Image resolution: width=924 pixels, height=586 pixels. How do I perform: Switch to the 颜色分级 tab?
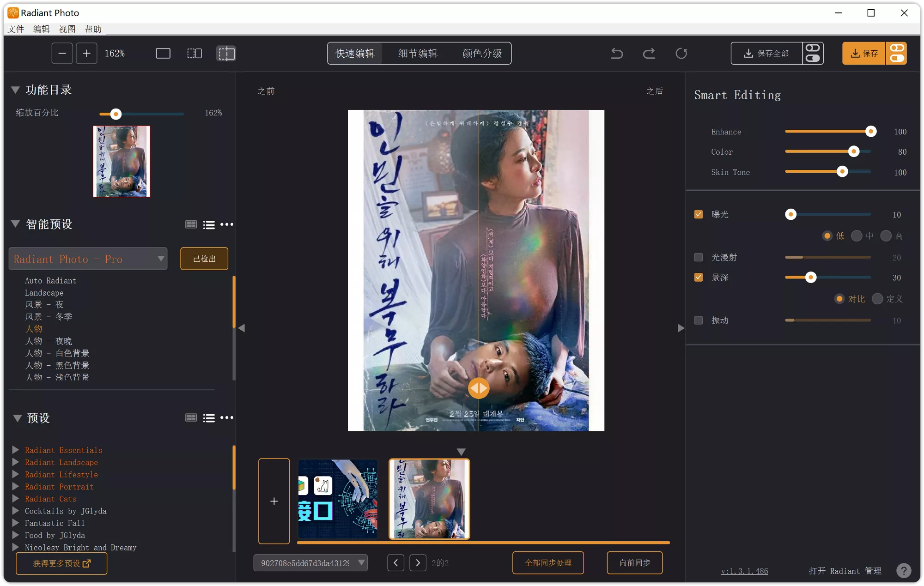tap(482, 53)
